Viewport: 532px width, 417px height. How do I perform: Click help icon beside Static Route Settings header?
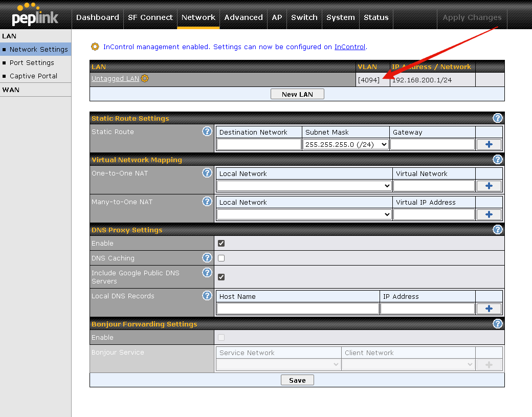[x=497, y=118]
